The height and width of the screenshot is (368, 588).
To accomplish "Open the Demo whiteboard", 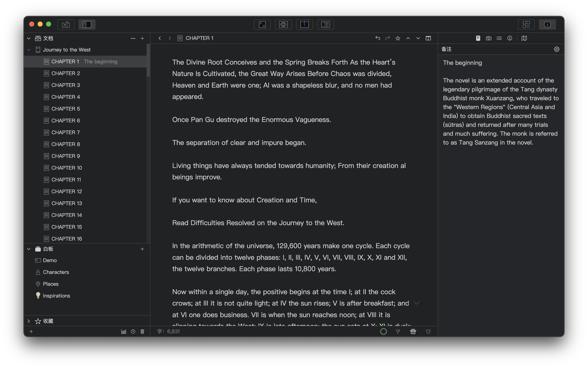I will 87,260.
